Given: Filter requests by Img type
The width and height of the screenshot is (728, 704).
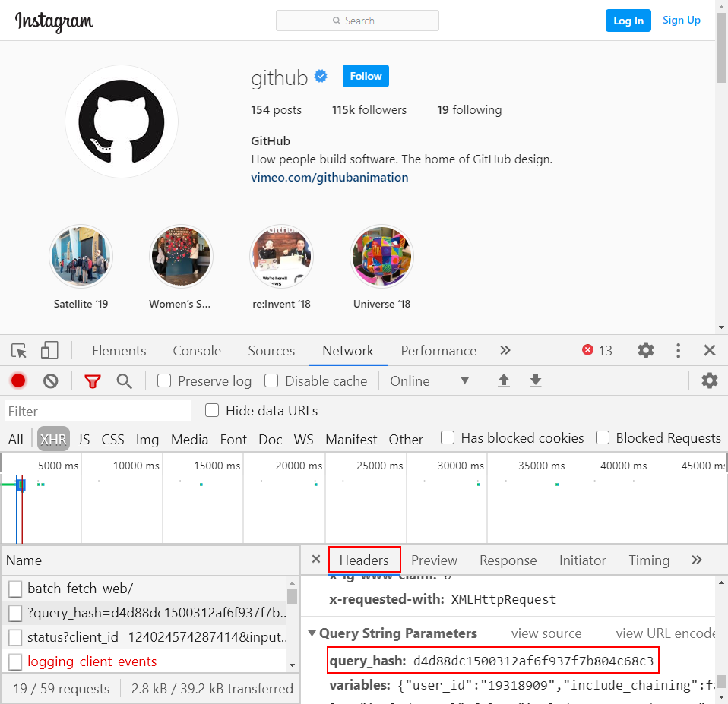Looking at the screenshot, I should click(x=147, y=439).
